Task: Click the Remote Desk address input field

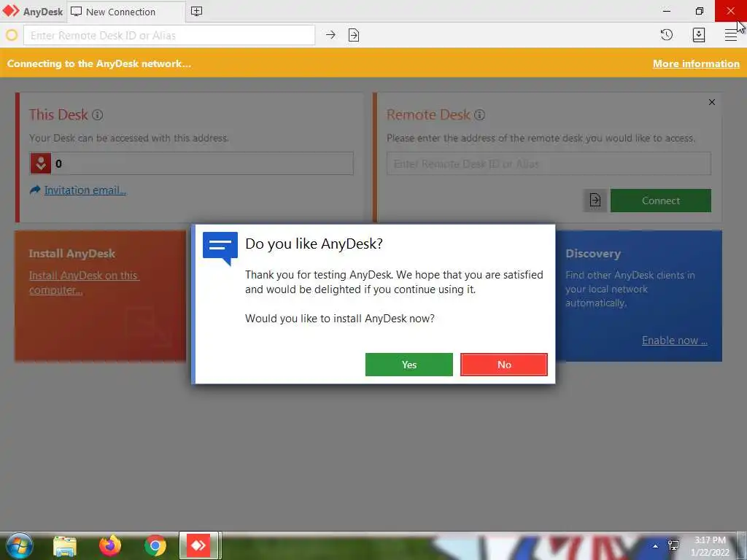Action: coord(549,164)
